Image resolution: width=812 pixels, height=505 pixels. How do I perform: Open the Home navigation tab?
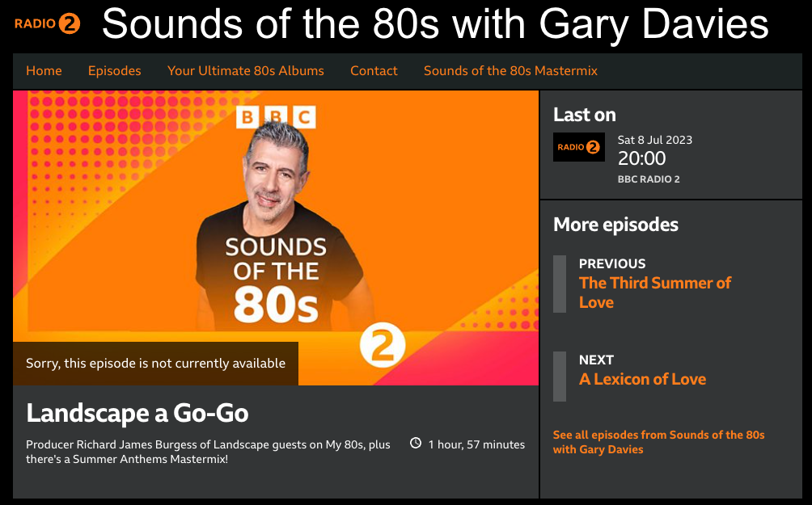point(44,71)
